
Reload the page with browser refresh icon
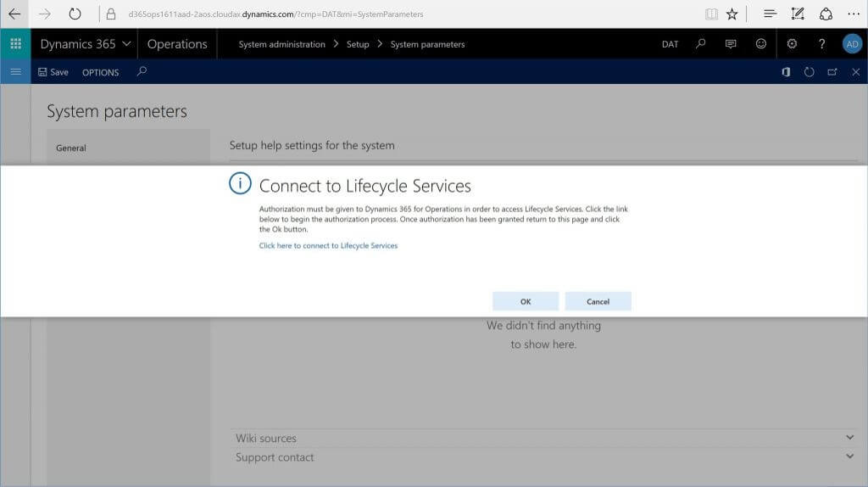[x=75, y=14]
